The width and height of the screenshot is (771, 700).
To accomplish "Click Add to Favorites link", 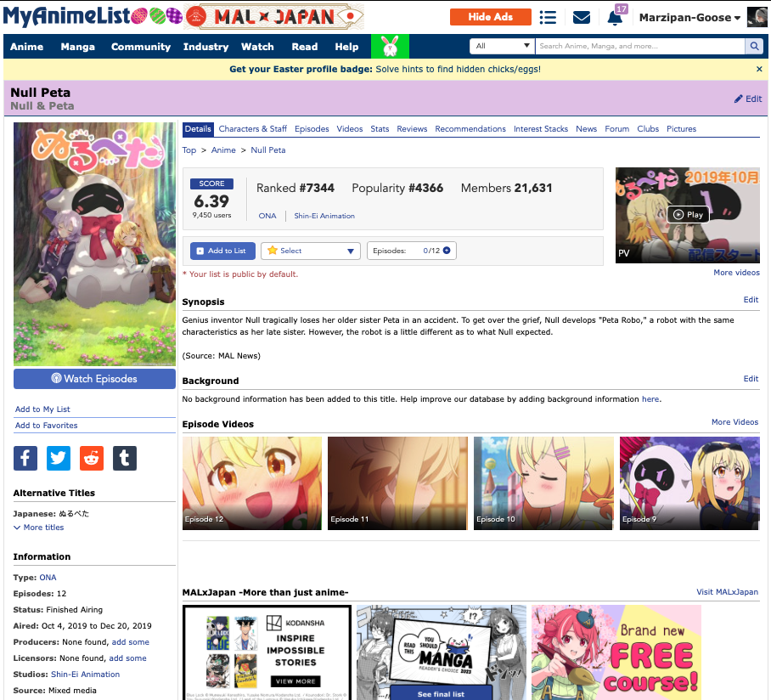I will (46, 426).
